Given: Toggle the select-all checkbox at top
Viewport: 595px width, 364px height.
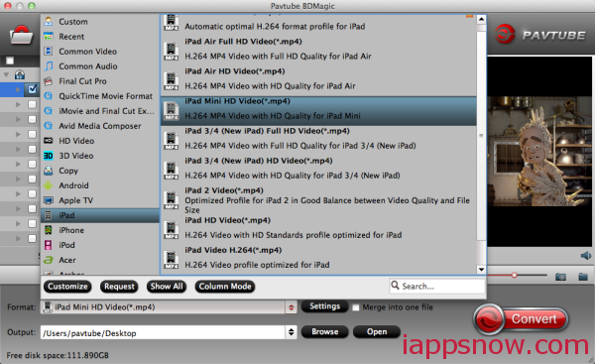Looking at the screenshot, I should 10,61.
